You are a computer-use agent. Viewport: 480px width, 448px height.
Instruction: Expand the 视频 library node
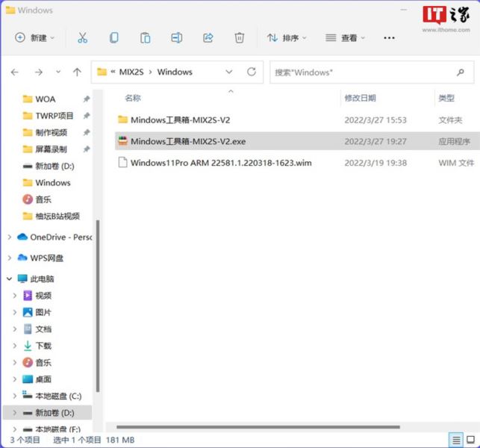coord(14,296)
